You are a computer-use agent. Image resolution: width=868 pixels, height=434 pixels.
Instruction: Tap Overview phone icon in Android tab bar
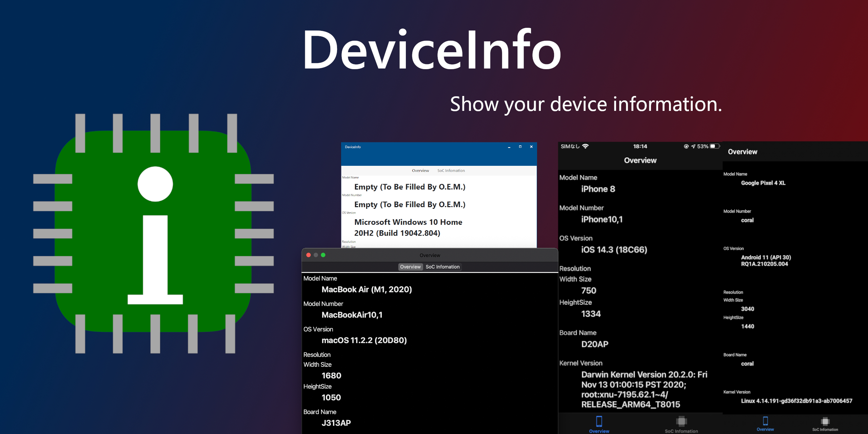click(765, 421)
